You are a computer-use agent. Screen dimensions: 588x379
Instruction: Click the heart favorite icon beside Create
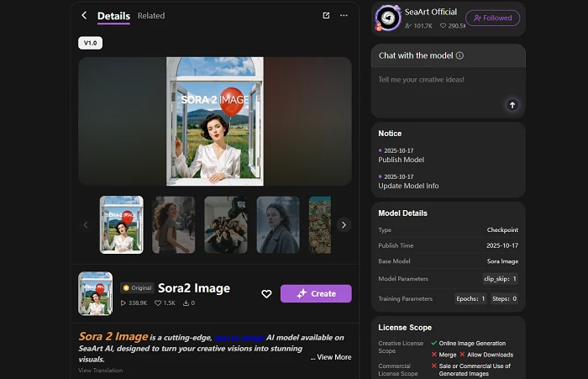pyautogui.click(x=266, y=294)
